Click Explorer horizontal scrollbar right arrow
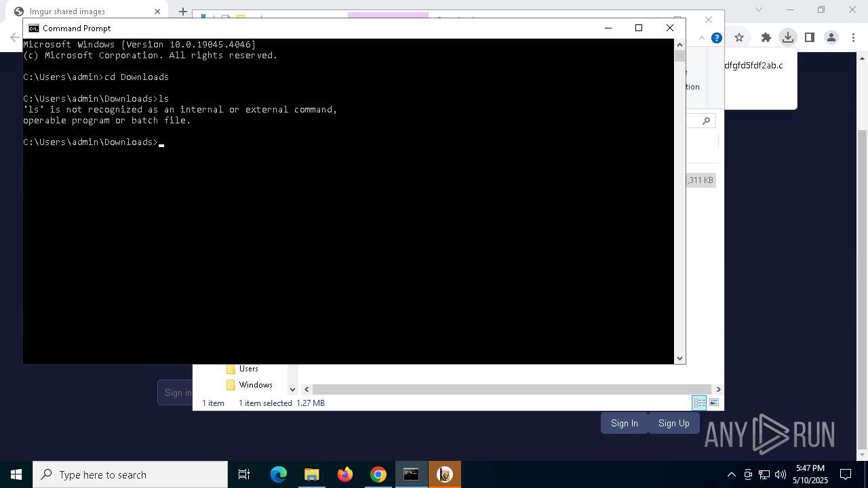Screen dimensions: 868x488 coord(718,389)
